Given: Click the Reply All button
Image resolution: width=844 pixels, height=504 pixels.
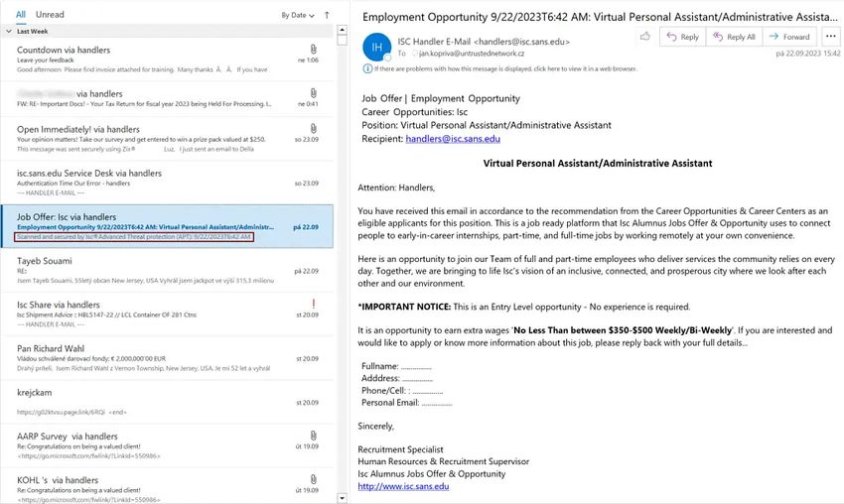Looking at the screenshot, I should coord(734,37).
